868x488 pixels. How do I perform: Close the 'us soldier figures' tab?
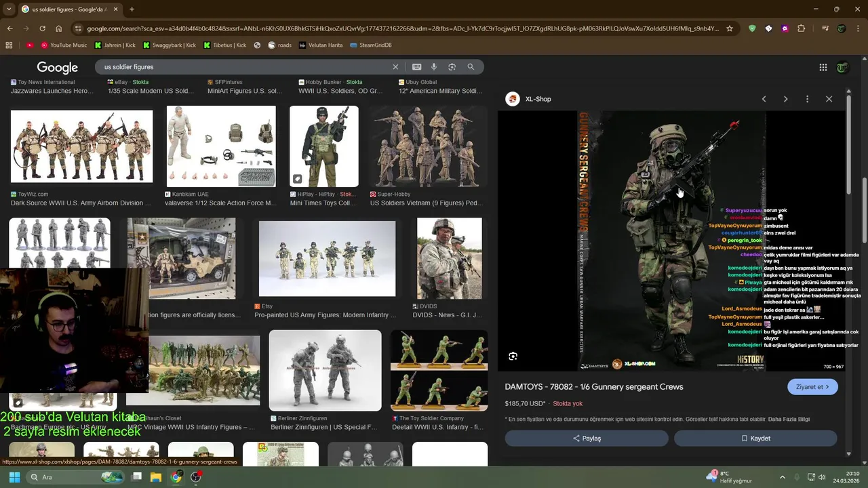tap(115, 9)
